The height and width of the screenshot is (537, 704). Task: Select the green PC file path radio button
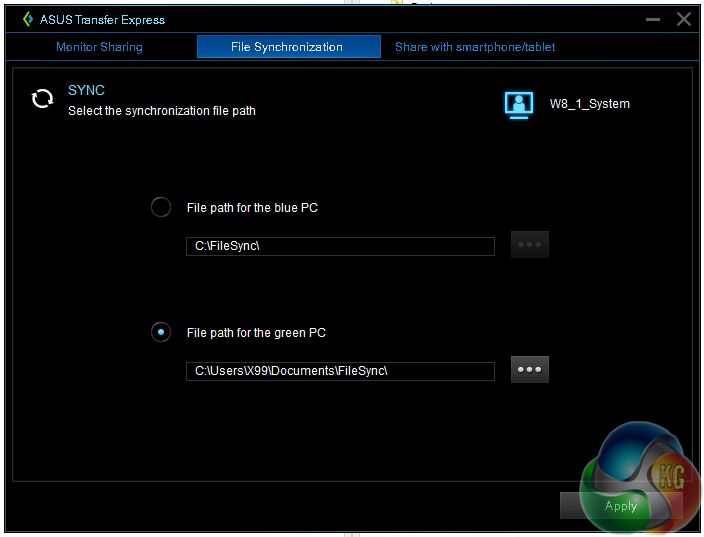pos(161,332)
